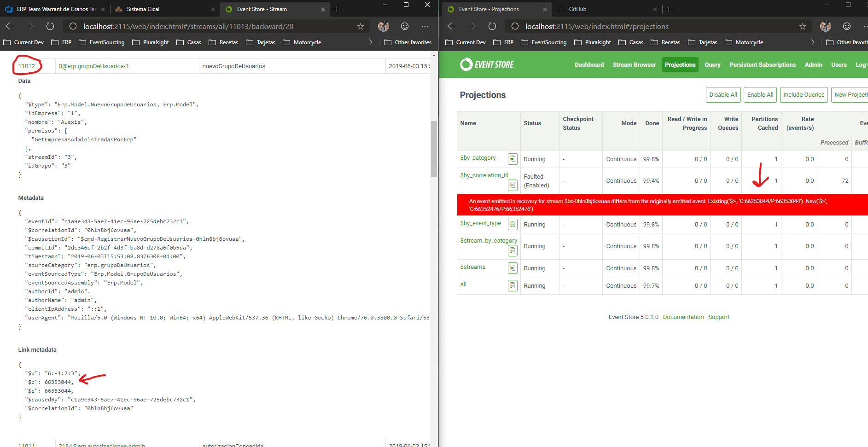
Task: Click the $by_event_type projection document icon
Action: pyautogui.click(x=513, y=224)
